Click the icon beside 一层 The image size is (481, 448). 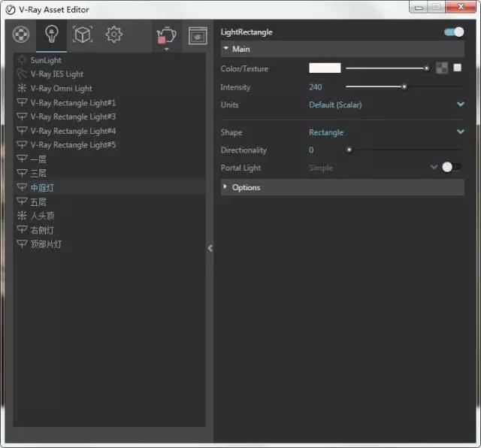[x=22, y=159]
